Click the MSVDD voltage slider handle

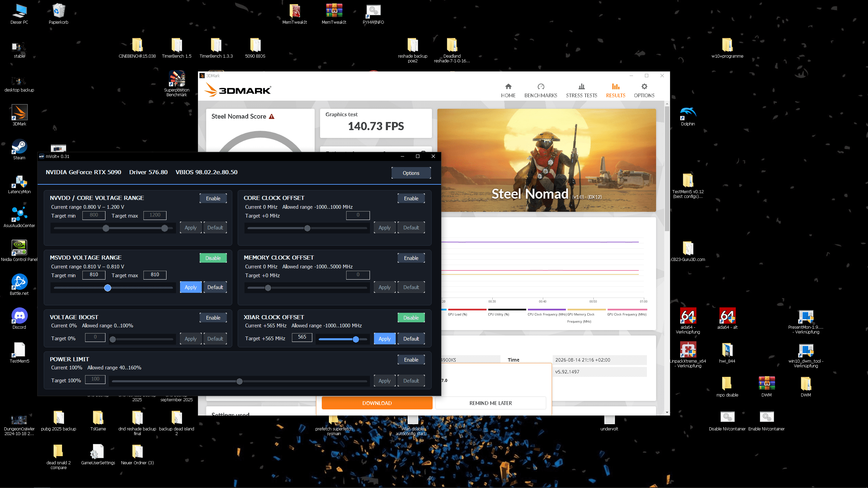[x=107, y=288]
